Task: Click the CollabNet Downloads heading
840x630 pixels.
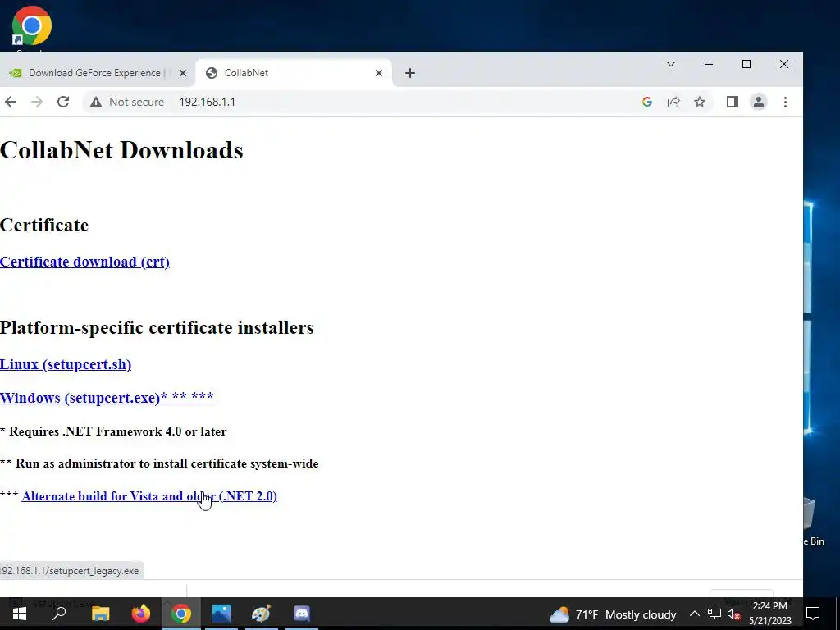Action: [x=121, y=150]
